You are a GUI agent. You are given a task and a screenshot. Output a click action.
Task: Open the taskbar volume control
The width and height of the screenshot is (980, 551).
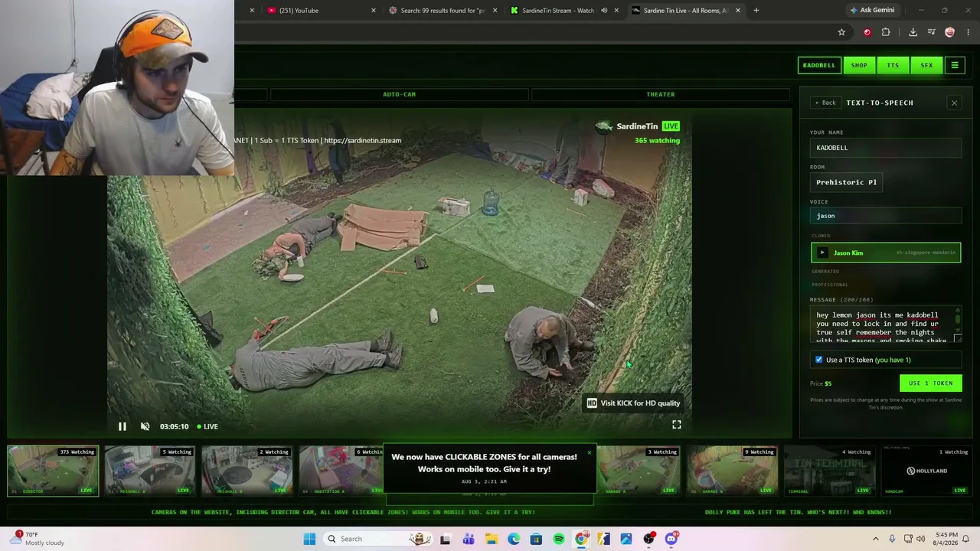pyautogui.click(x=920, y=539)
